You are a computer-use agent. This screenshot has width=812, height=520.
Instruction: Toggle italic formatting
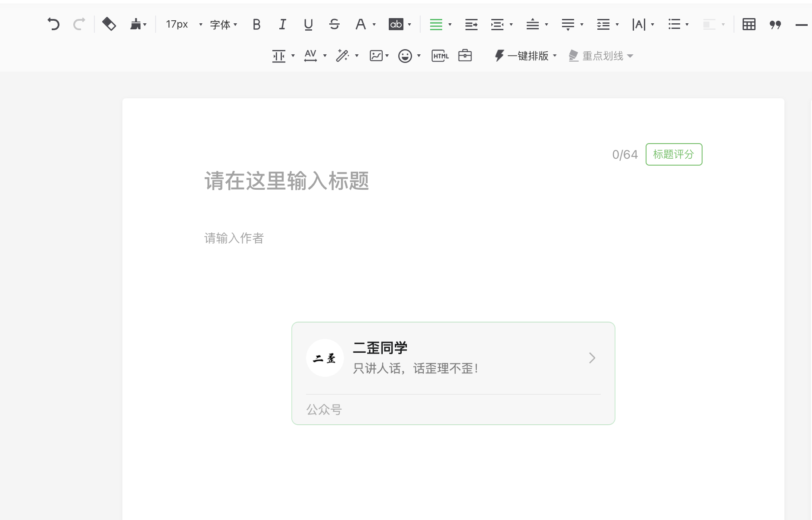pos(282,25)
